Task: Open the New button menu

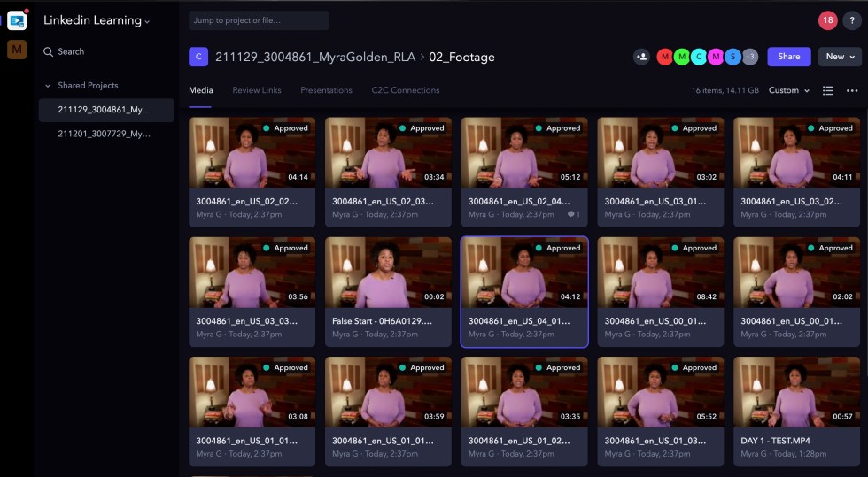Action: (840, 57)
